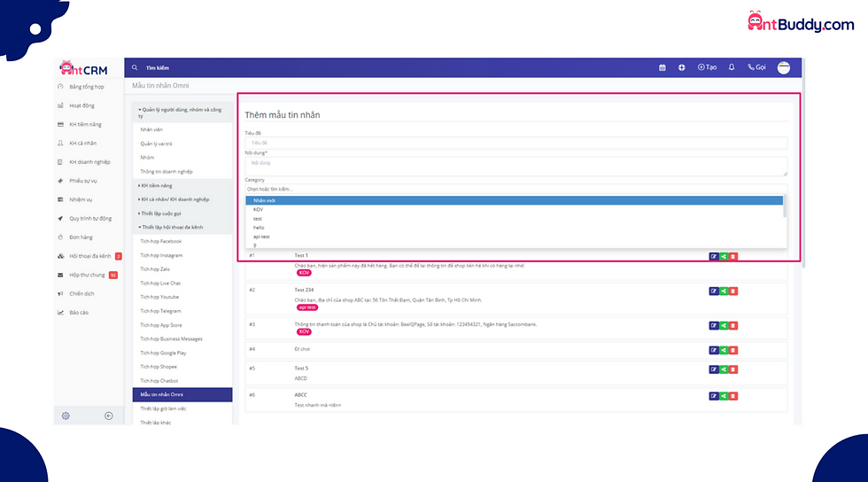
Task: Share template #4 Đi chơi
Action: coord(724,350)
